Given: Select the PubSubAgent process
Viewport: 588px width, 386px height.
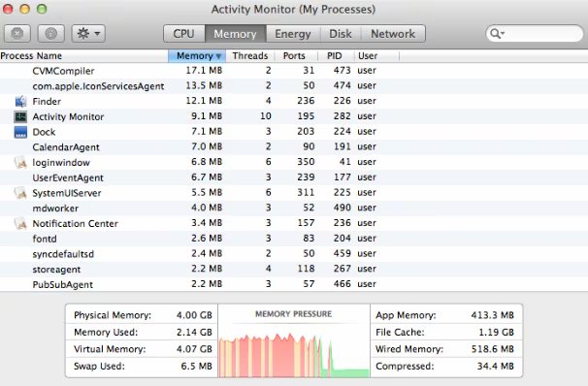Looking at the screenshot, I should click(63, 284).
